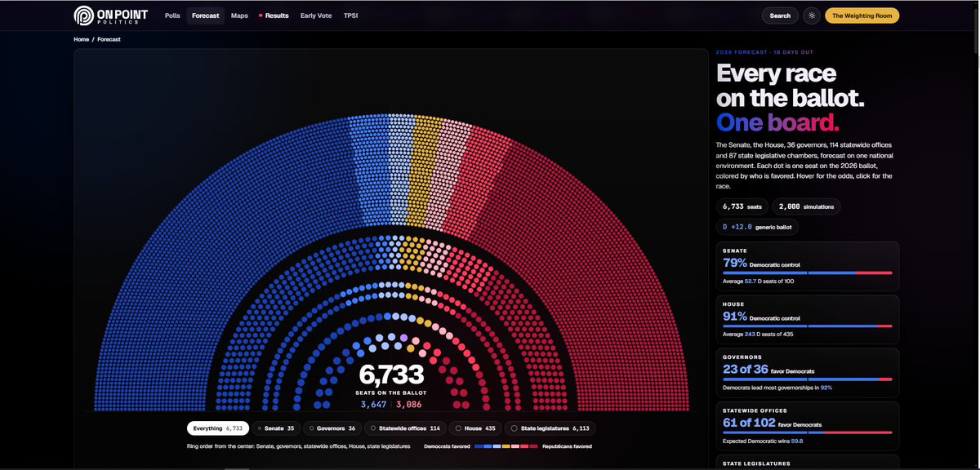Click the Forecast breadcrumb item
The image size is (980, 470).
click(109, 39)
